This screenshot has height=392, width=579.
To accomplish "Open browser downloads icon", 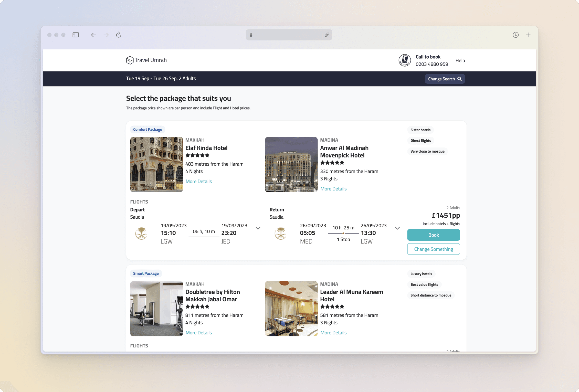I will [516, 35].
